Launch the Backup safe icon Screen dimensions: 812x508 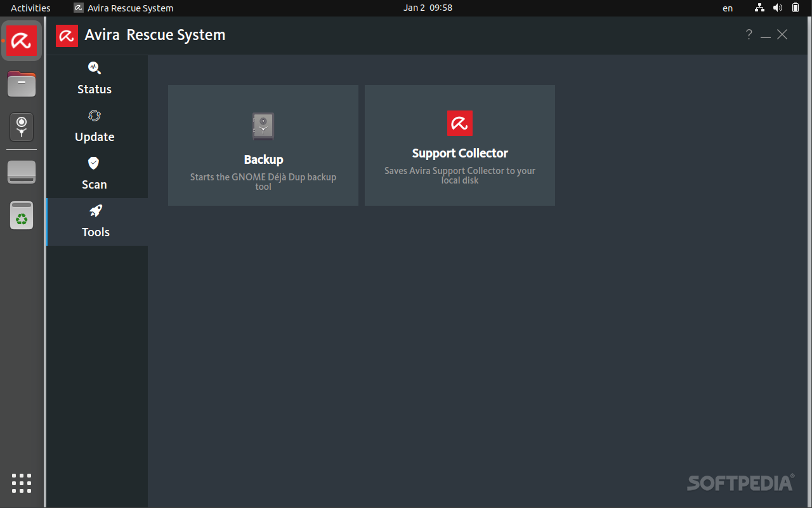coord(263,126)
